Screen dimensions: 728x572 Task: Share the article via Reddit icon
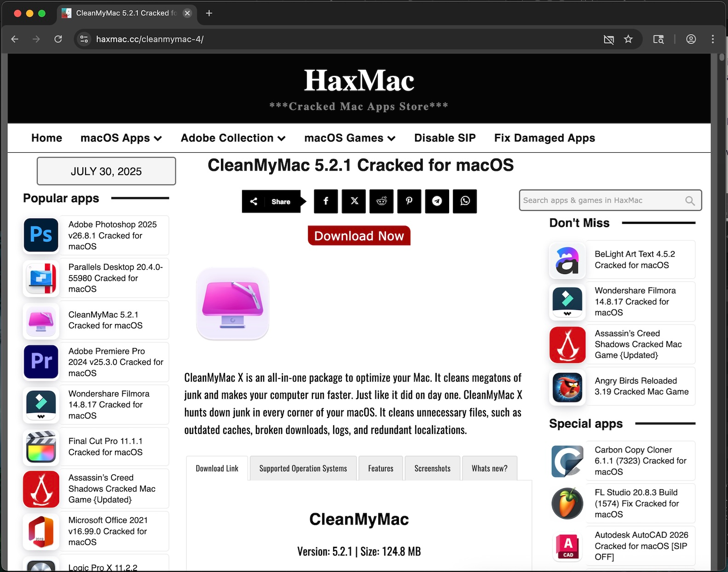pos(381,201)
